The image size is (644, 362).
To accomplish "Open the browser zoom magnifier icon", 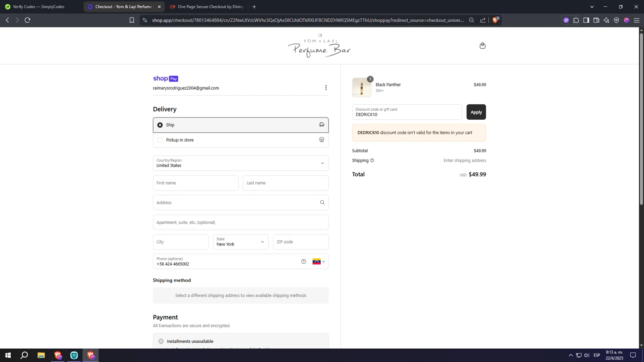I will [471, 20].
